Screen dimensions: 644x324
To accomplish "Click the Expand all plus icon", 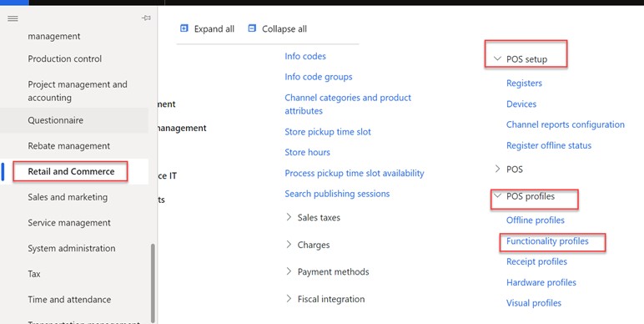I will (184, 28).
